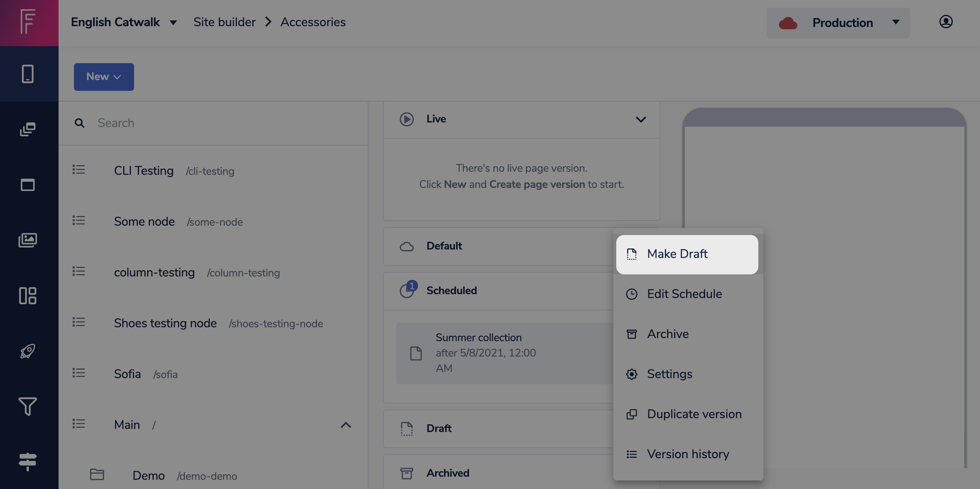Collapse the Live section chevron
The width and height of the screenshot is (980, 489).
click(x=641, y=119)
